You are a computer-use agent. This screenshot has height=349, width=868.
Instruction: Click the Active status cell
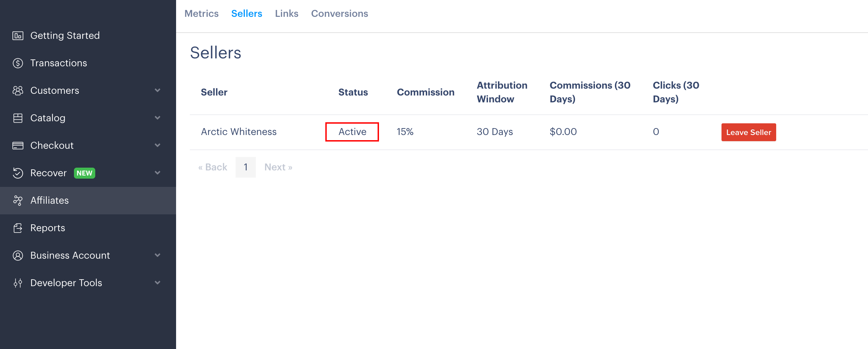pyautogui.click(x=352, y=132)
